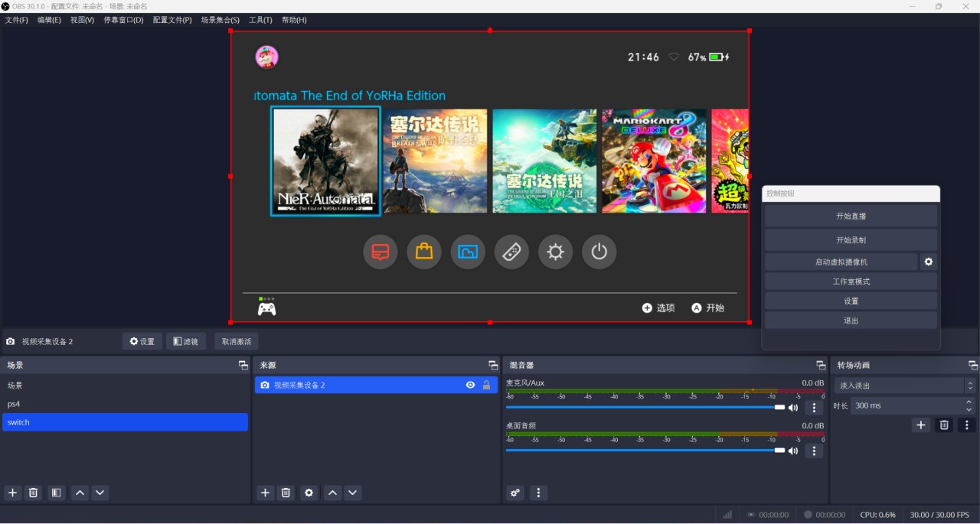Open 麦克风/Aux channel three-dot menu

pos(815,408)
